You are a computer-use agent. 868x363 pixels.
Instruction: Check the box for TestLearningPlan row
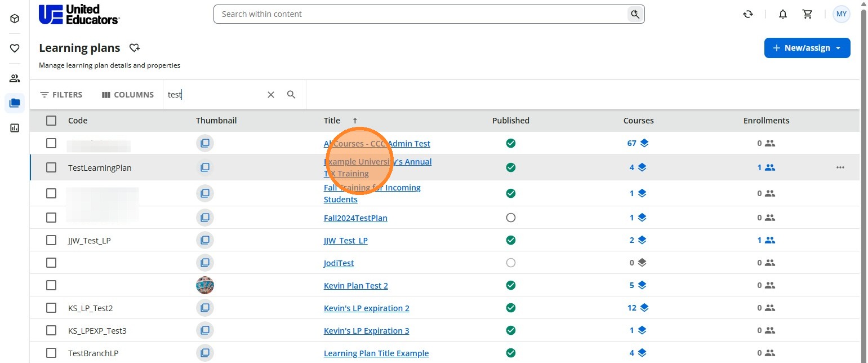pos(51,167)
